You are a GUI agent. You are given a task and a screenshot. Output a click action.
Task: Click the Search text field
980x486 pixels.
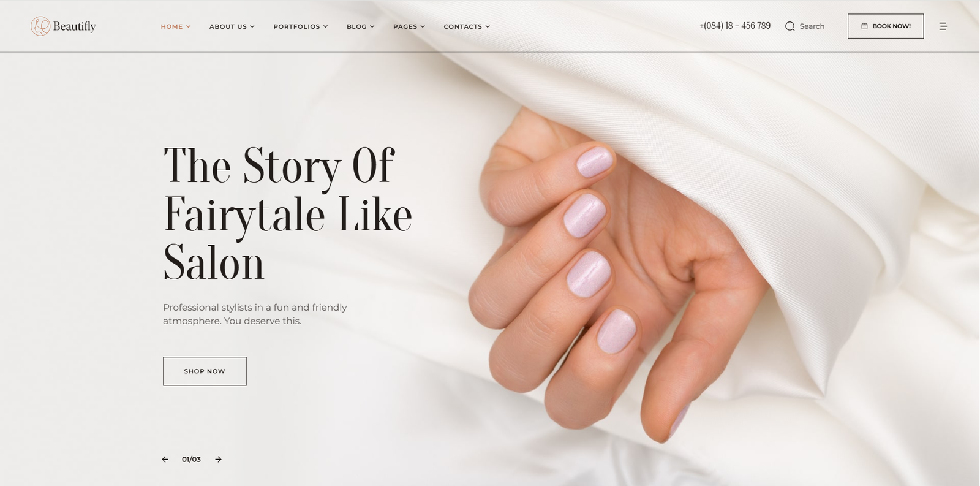812,26
